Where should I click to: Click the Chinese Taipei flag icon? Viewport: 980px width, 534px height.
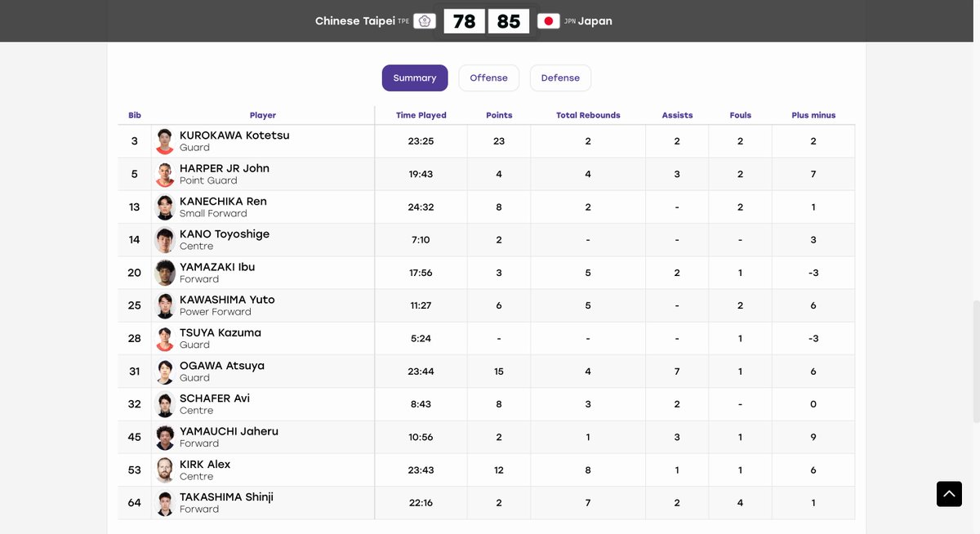tap(425, 21)
